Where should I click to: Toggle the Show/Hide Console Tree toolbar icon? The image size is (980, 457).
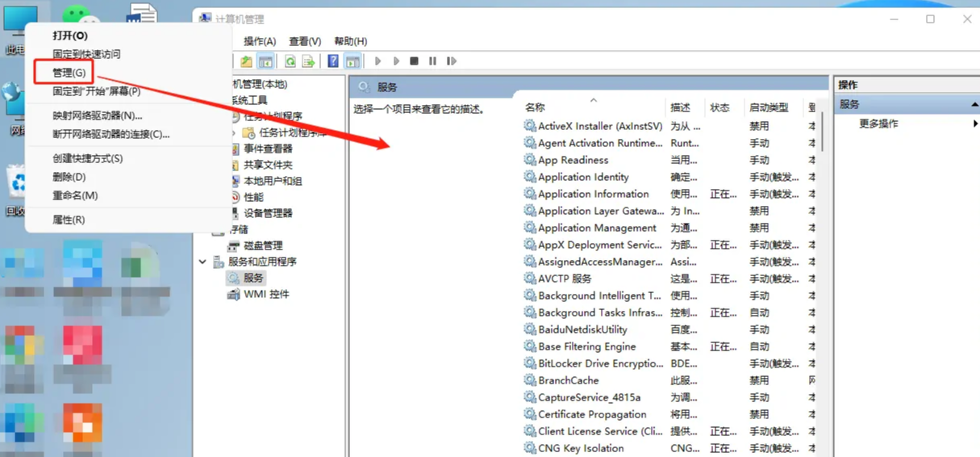coord(265,61)
